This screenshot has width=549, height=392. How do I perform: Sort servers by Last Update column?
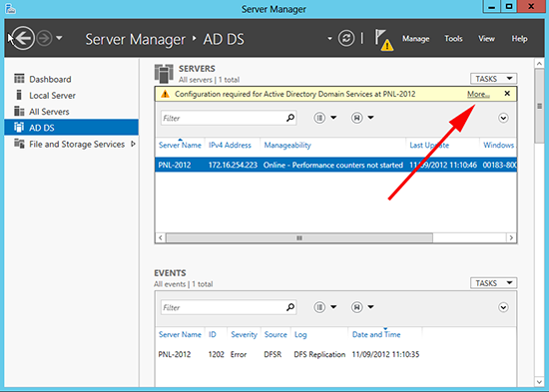pyautogui.click(x=429, y=145)
